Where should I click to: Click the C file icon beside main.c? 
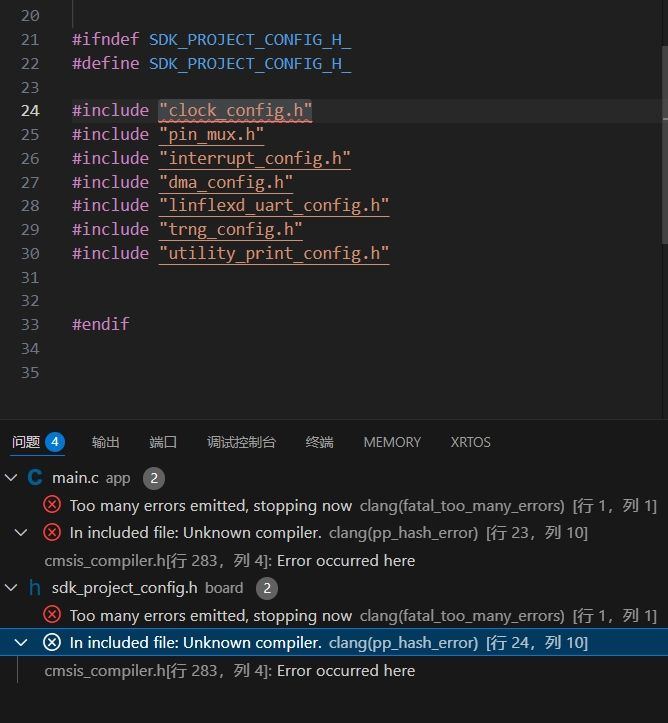pyautogui.click(x=35, y=478)
